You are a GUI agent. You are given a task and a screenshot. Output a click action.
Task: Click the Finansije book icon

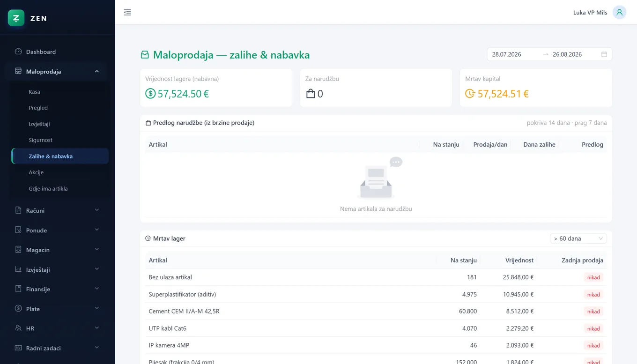click(x=18, y=289)
